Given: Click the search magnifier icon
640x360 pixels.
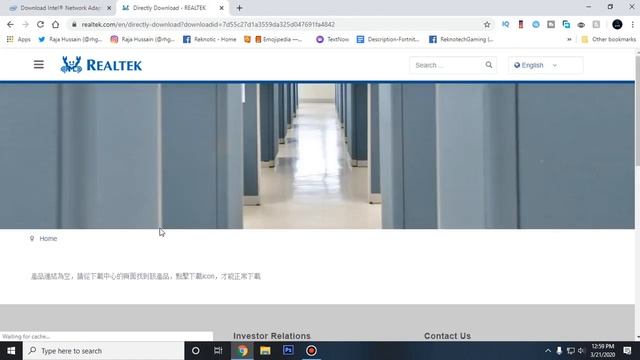Looking at the screenshot, I should 489,65.
